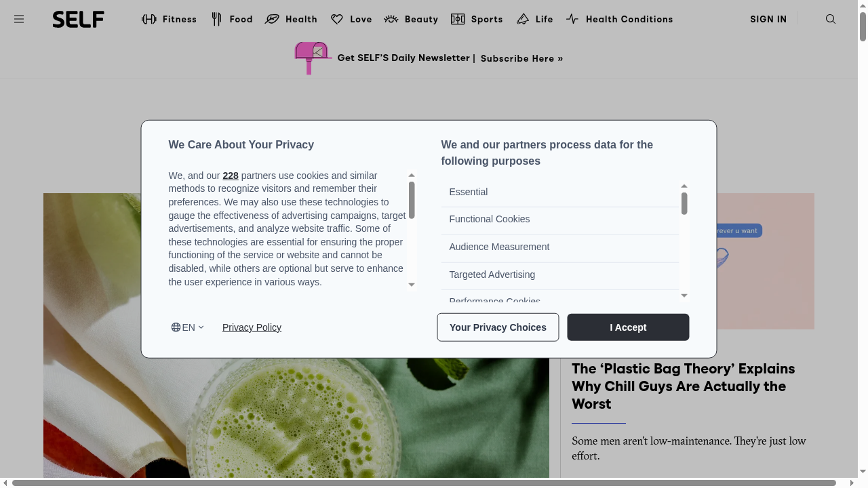Click the 228 partners link

click(x=231, y=176)
